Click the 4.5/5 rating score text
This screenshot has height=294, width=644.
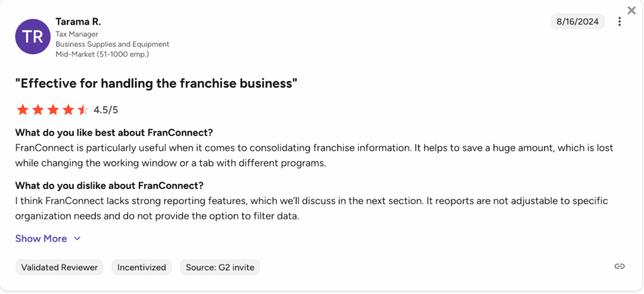click(x=106, y=110)
